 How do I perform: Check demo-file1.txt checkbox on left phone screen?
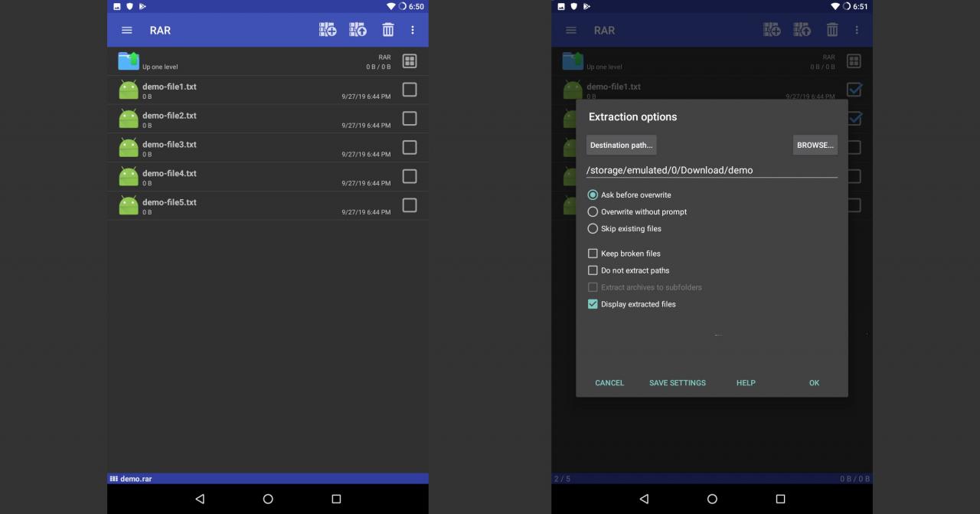pos(410,90)
